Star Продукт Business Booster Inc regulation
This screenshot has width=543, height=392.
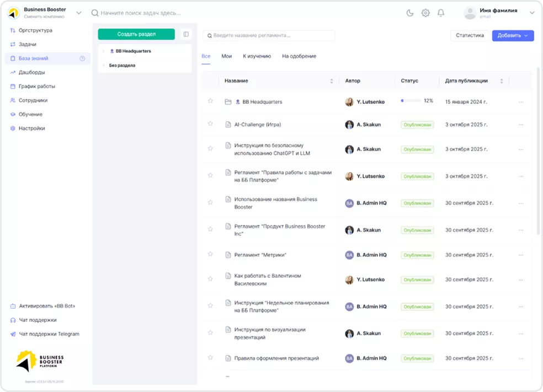210,229
